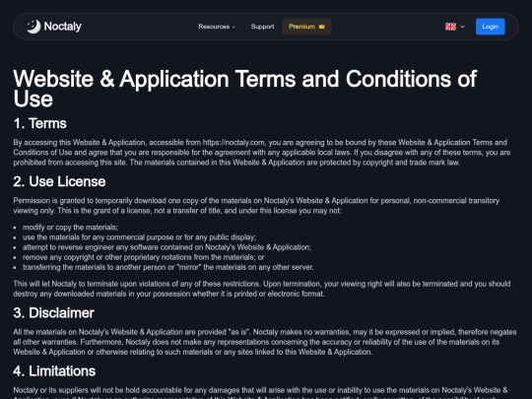
Task: Expand the language selector chevron
Action: pyautogui.click(x=462, y=27)
